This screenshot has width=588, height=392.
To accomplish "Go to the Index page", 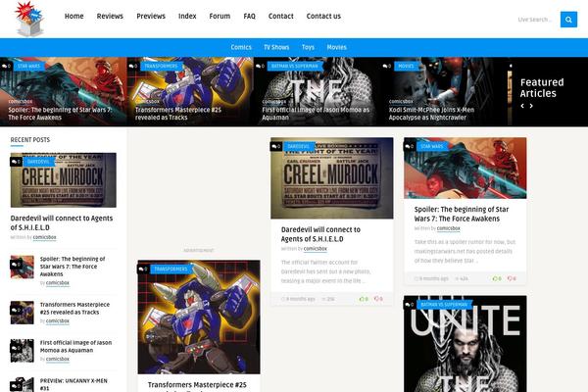I will click(x=187, y=16).
